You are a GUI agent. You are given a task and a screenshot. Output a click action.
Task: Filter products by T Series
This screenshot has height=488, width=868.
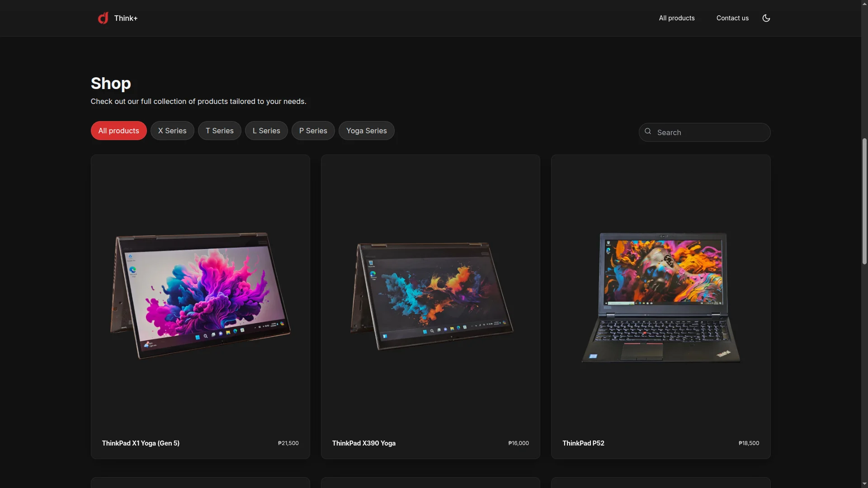[220, 131]
